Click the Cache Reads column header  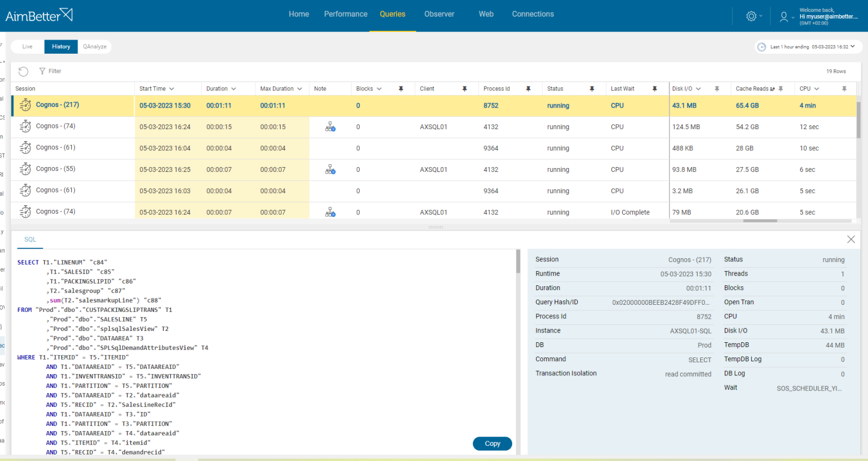pos(752,88)
